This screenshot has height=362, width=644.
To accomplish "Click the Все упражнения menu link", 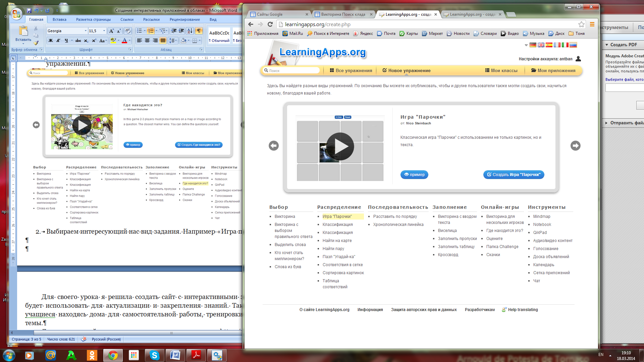I will [351, 70].
